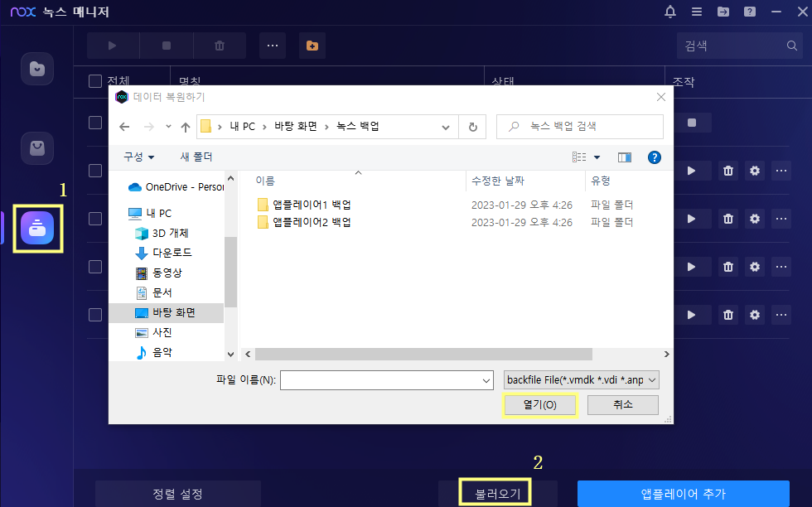Open the three-dots toolbar menu

273,46
